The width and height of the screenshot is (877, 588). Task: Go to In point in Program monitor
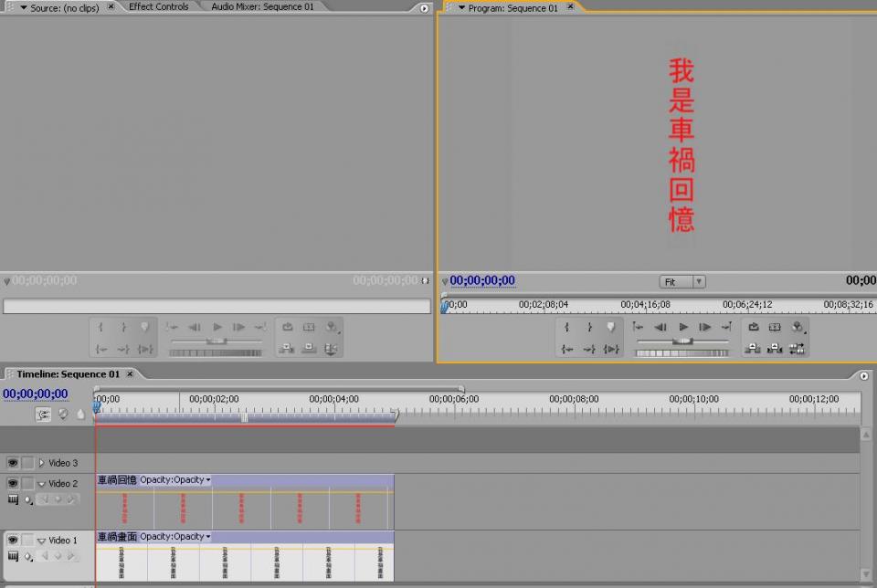coord(566,350)
